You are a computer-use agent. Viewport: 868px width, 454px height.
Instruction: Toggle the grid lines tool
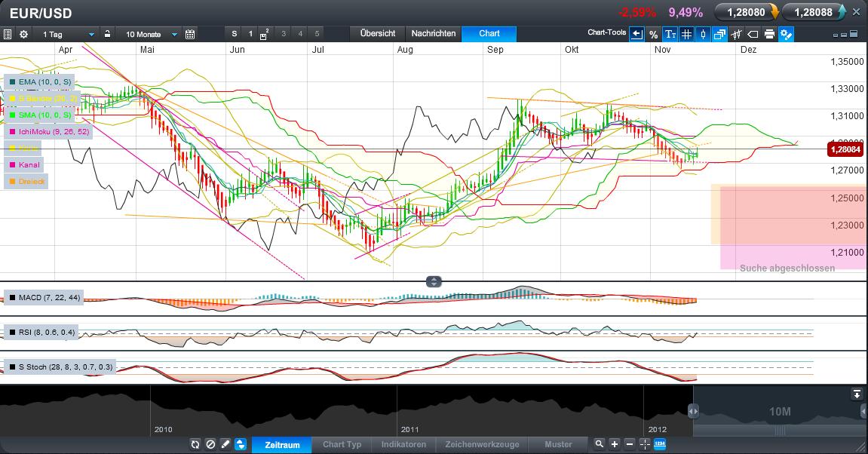(686, 35)
